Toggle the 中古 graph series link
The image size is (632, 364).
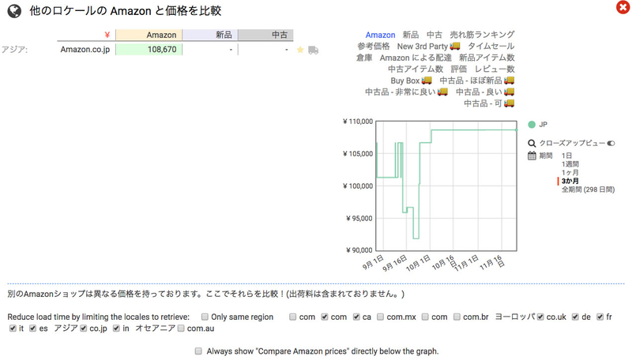coord(434,35)
